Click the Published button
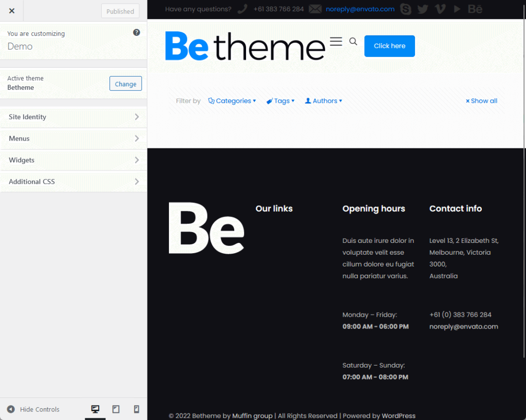The width and height of the screenshot is (526, 420). (120, 11)
